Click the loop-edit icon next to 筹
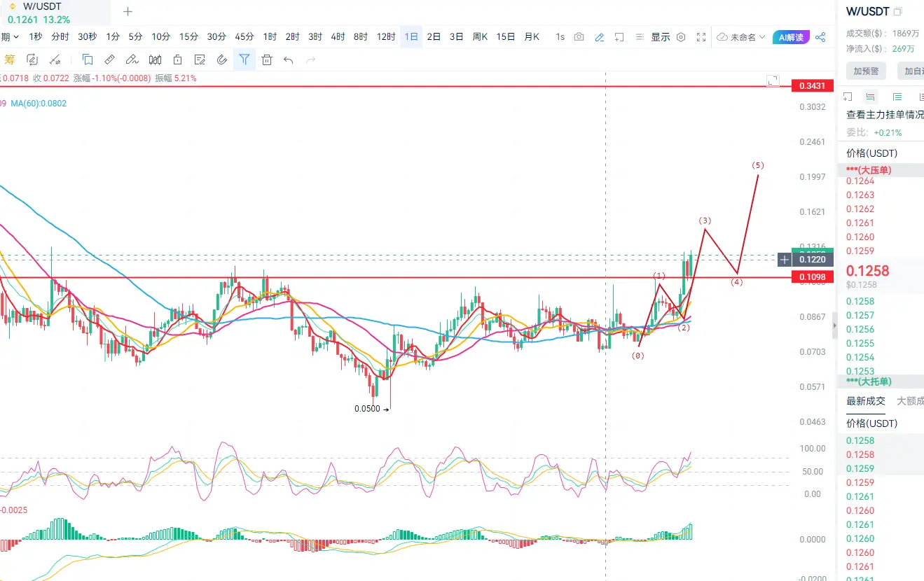924x581 pixels. pos(32,59)
